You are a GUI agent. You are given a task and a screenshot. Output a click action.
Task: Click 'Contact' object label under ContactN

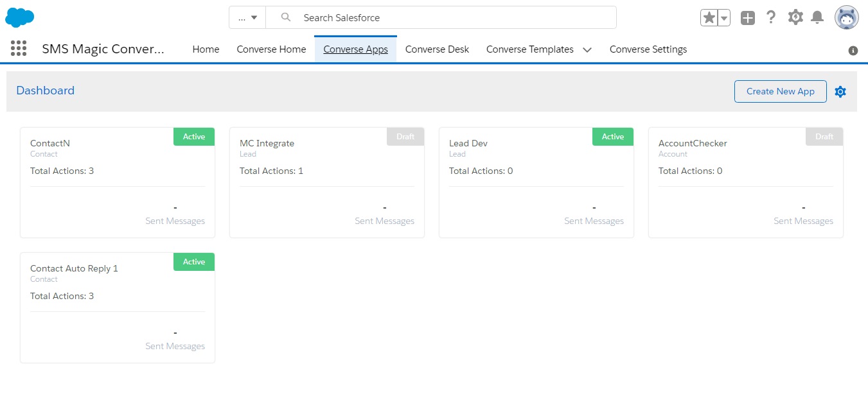(44, 154)
